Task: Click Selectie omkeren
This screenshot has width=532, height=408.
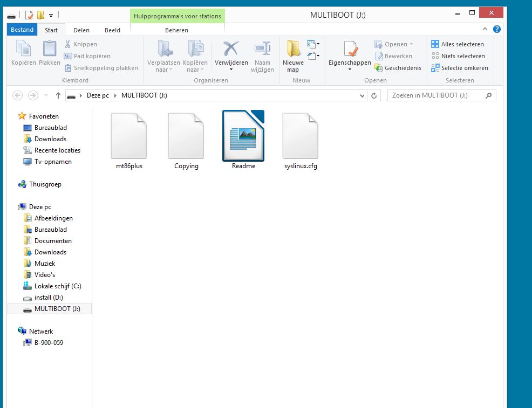Action: 460,68
